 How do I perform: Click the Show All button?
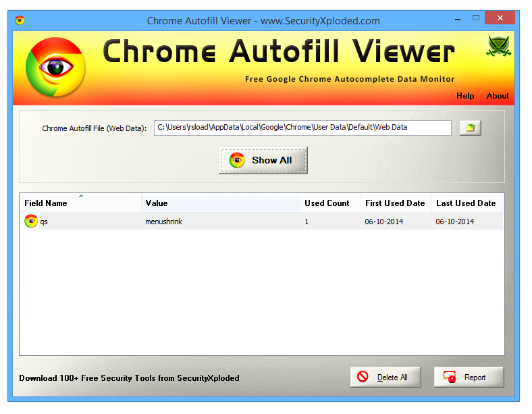[263, 160]
